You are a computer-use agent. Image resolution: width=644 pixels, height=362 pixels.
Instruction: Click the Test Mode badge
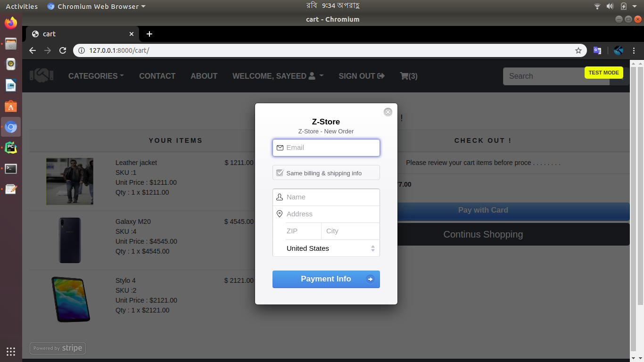(603, 73)
